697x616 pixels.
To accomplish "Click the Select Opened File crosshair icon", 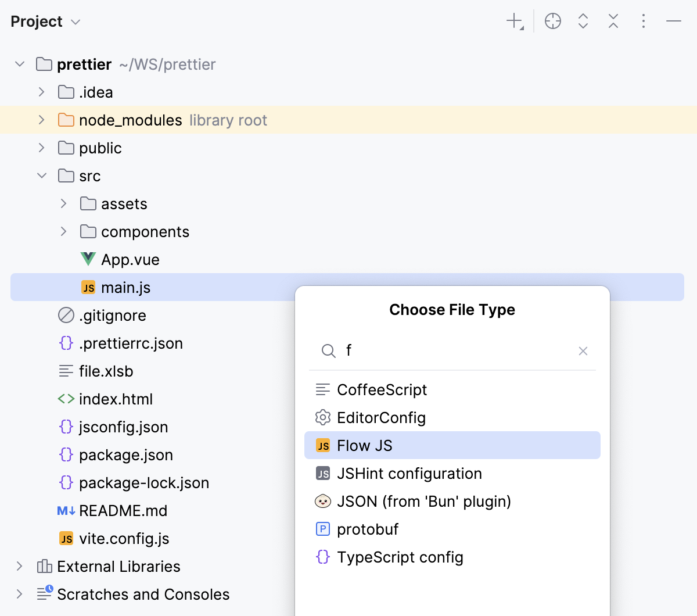I will pos(552,21).
